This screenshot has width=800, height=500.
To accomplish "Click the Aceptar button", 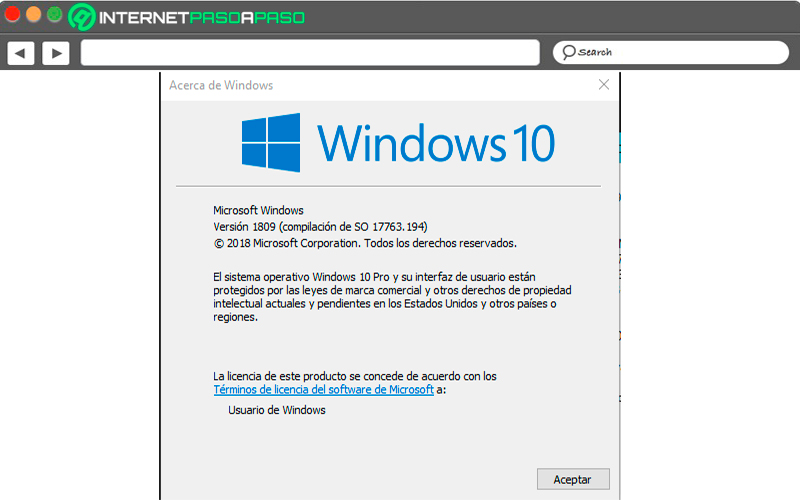I will point(573,479).
